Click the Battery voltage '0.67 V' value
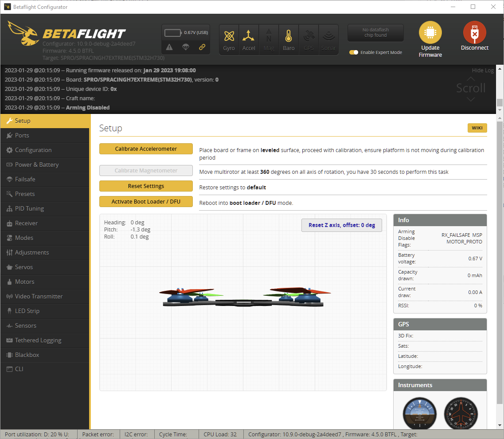This screenshot has width=504, height=439. click(x=475, y=259)
